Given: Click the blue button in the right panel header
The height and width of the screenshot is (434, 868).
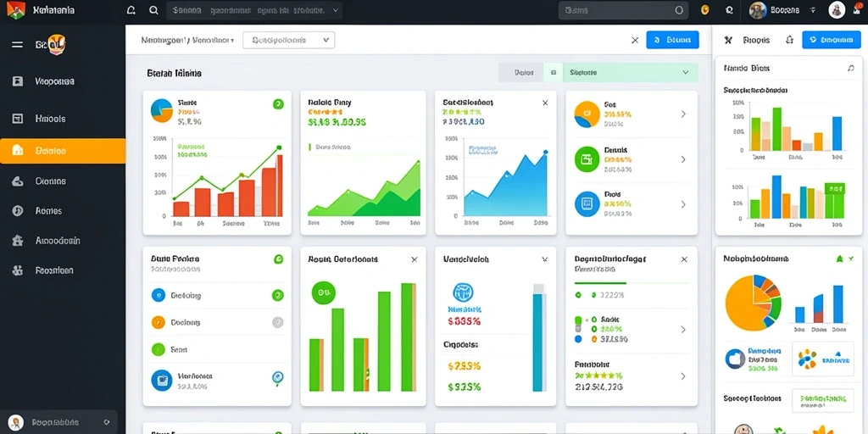Looking at the screenshot, I should point(831,40).
